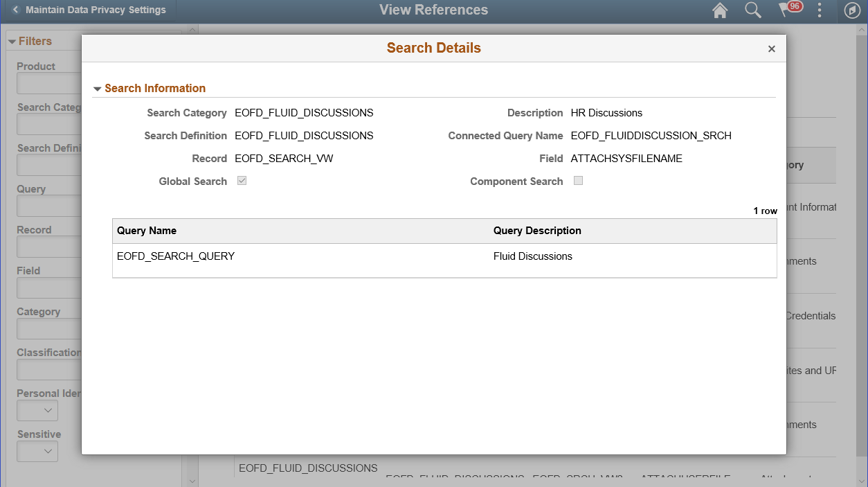Close the Search Details dialog
This screenshot has height=487, width=868.
771,48
